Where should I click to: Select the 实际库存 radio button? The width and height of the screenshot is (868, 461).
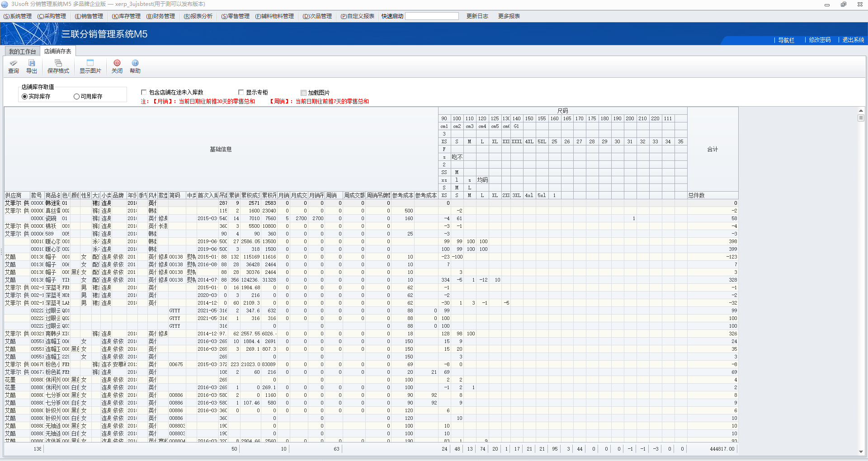pos(25,97)
